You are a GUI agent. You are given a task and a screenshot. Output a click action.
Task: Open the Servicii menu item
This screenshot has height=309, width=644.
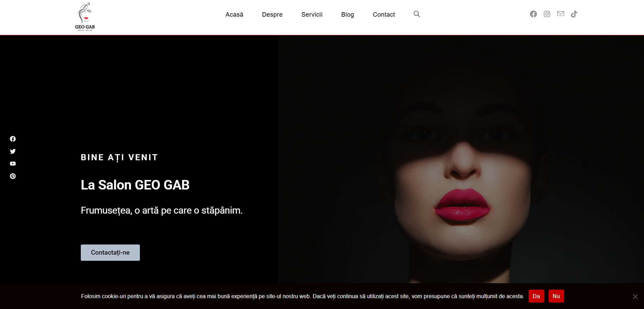(312, 15)
